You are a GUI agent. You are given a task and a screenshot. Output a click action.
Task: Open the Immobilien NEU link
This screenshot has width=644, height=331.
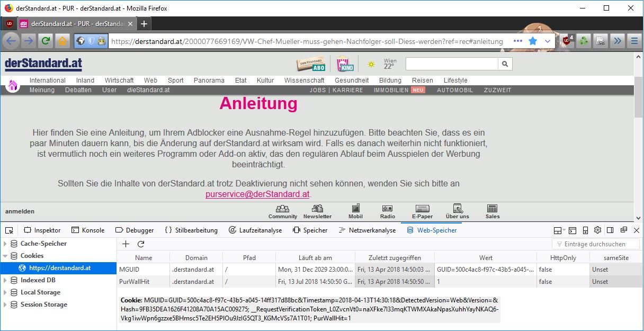(x=399, y=90)
